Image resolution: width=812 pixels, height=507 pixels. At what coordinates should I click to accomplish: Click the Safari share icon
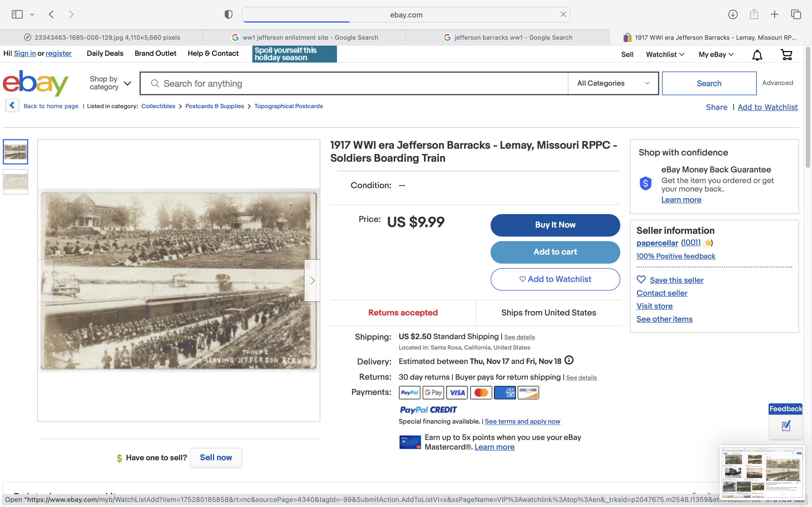[x=754, y=14]
